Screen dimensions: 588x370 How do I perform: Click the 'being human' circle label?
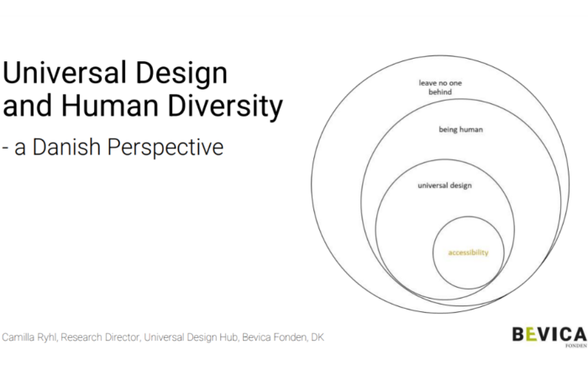point(461,130)
